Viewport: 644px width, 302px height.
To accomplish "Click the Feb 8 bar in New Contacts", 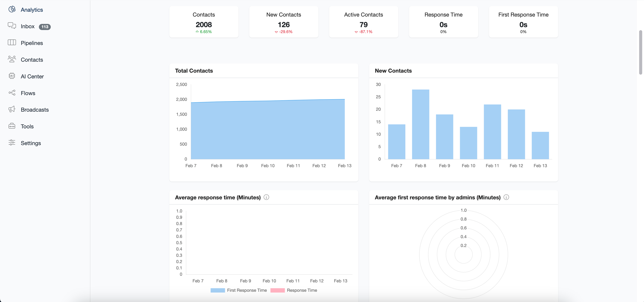I will 420,124.
